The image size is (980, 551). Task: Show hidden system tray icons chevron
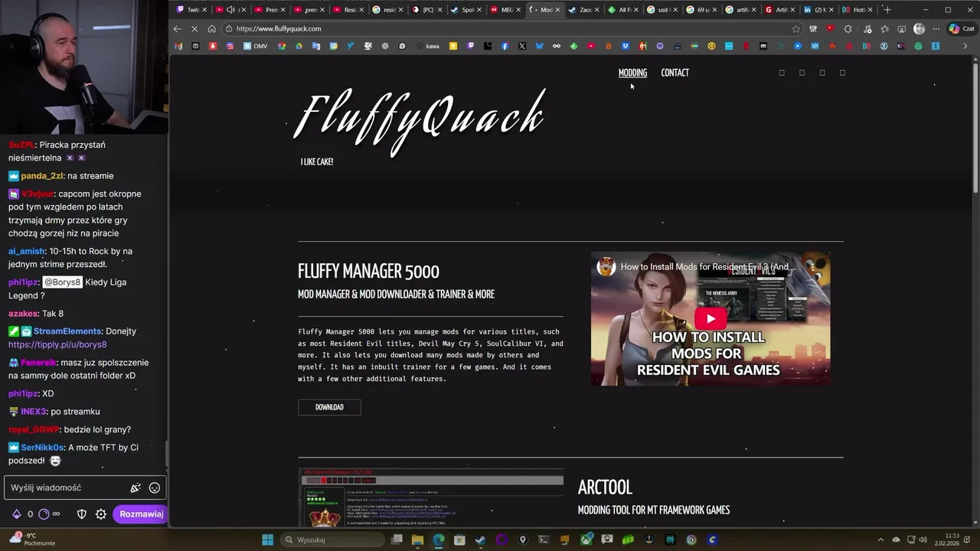pos(880,540)
